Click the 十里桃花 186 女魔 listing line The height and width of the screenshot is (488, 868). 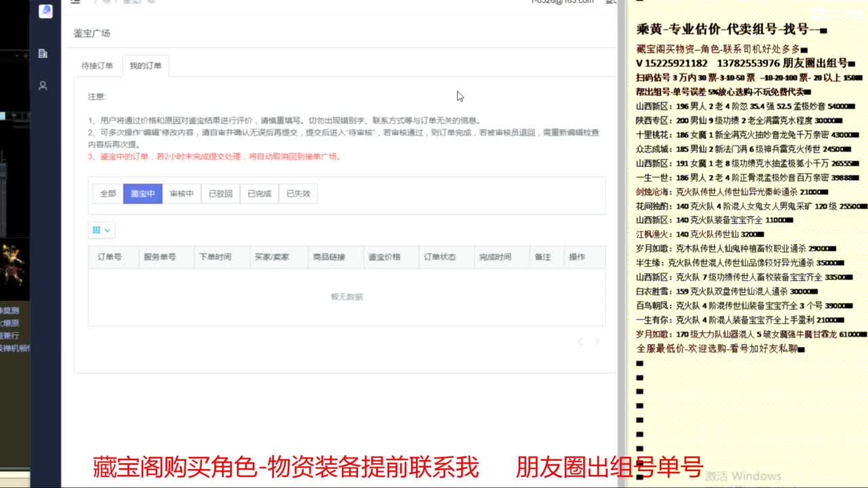[x=748, y=135]
